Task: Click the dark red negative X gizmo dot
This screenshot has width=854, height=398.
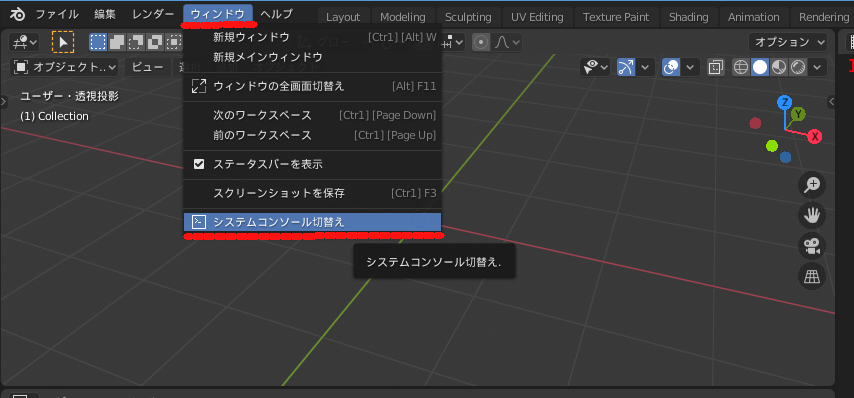Action: click(x=755, y=123)
